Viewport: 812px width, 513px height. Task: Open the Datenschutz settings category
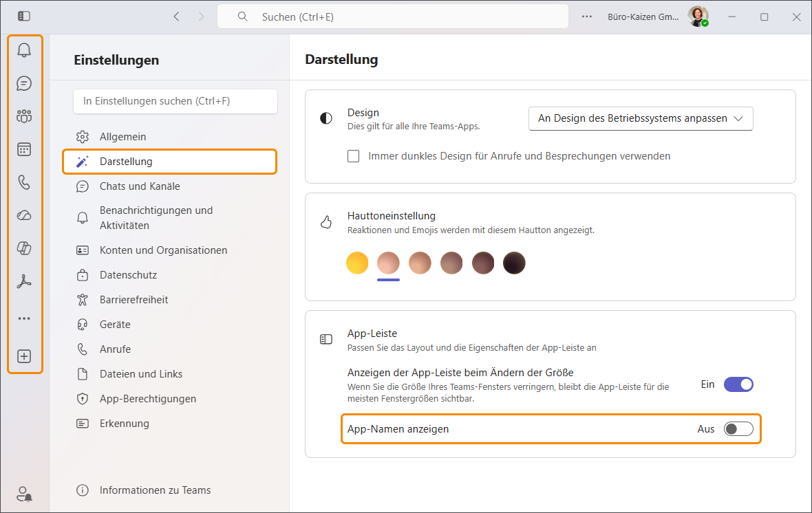(x=128, y=275)
